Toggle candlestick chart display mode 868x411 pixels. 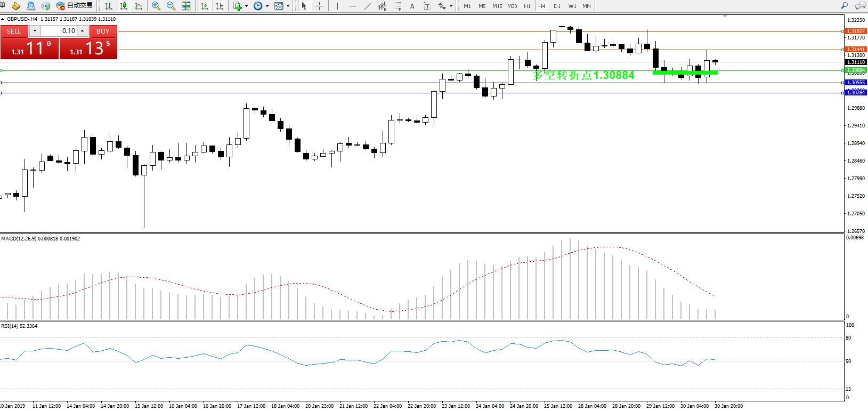pos(124,6)
